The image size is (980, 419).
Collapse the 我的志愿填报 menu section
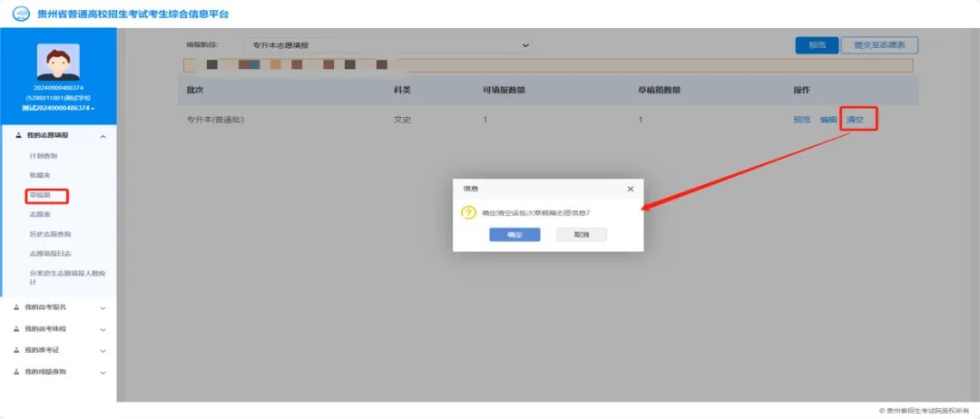click(x=103, y=136)
